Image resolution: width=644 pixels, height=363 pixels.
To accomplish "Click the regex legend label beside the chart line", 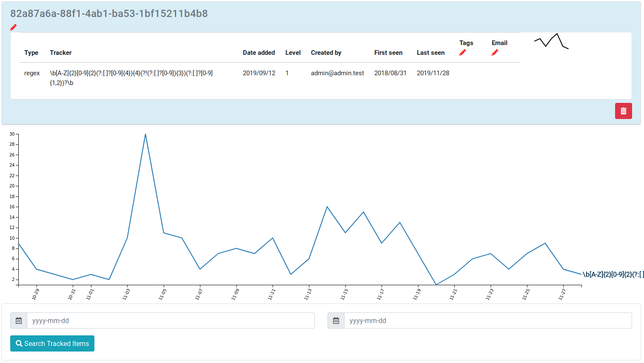I will [x=613, y=275].
